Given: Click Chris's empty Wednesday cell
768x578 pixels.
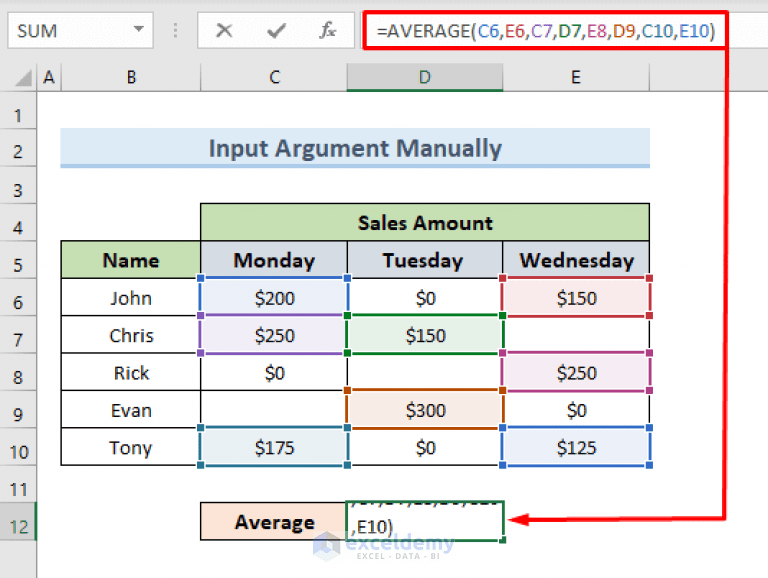Looking at the screenshot, I should [x=576, y=335].
